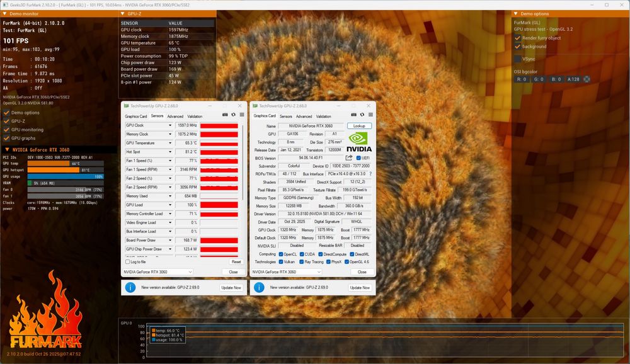Switch to Sensors tab in the right GPU-Z window
Viewport: 630px width, 364px height.
point(285,117)
